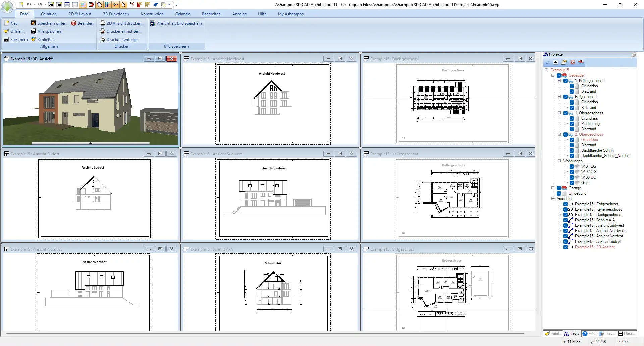Expand the Garage tree node

click(553, 188)
